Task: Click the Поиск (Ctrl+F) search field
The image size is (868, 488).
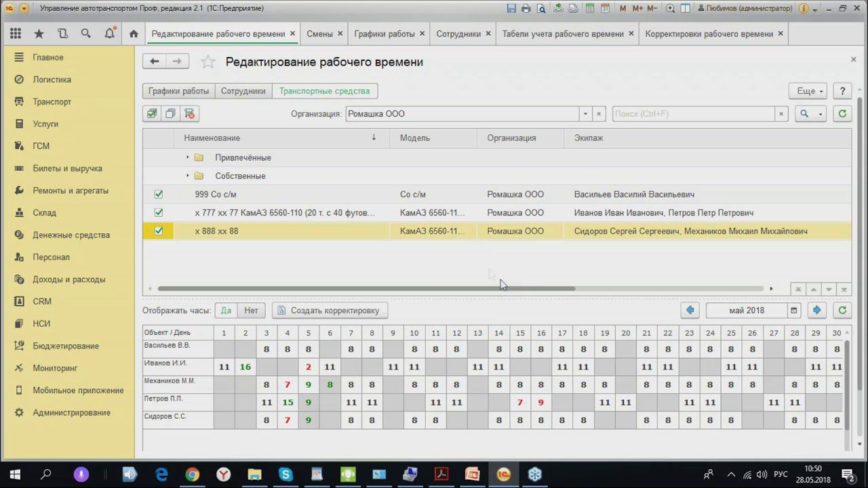Action: pyautogui.click(x=694, y=114)
